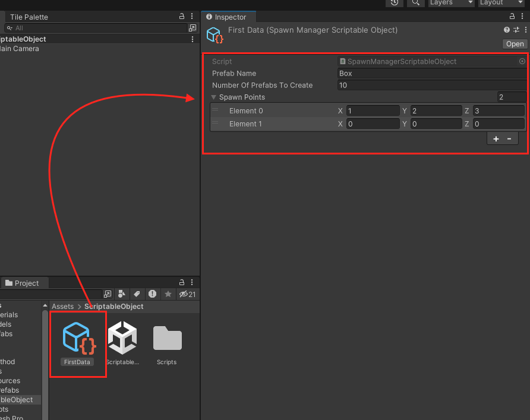Open the scene options kebab menu in the hierarchy
Screen dimensions: 530x420
tap(193, 39)
